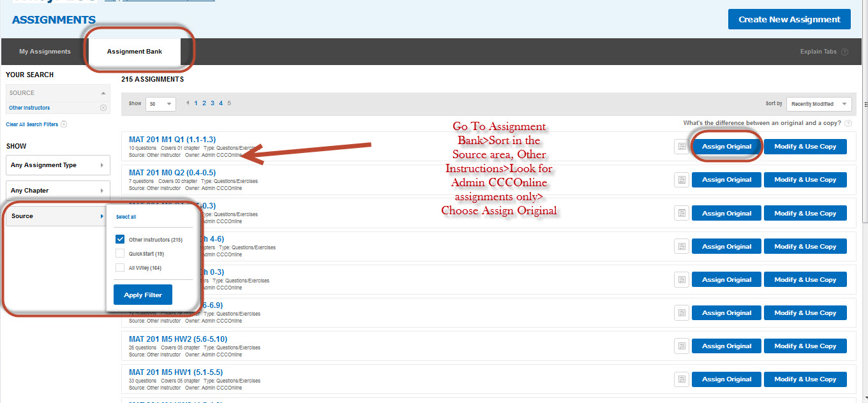This screenshot has width=868, height=403.
Task: Open preview icon for MAT 201 M5 HW2 (5.6-5.10)
Action: [682, 346]
